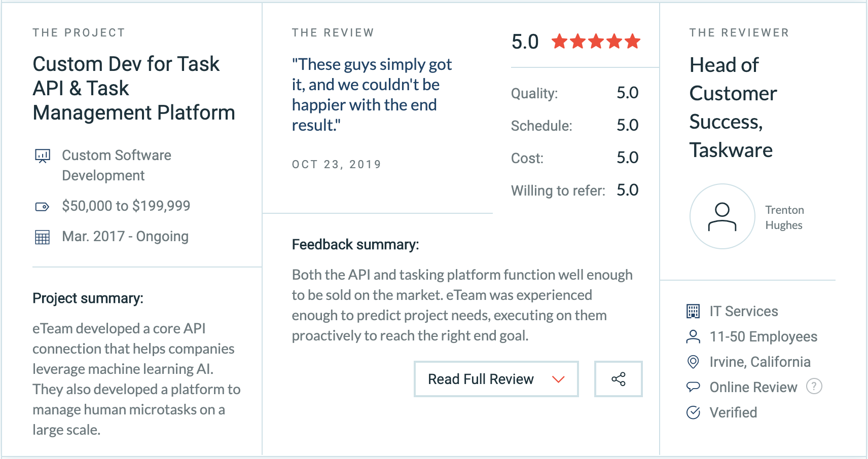Click the Irvine location pin icon
This screenshot has width=868, height=459.
[693, 362]
